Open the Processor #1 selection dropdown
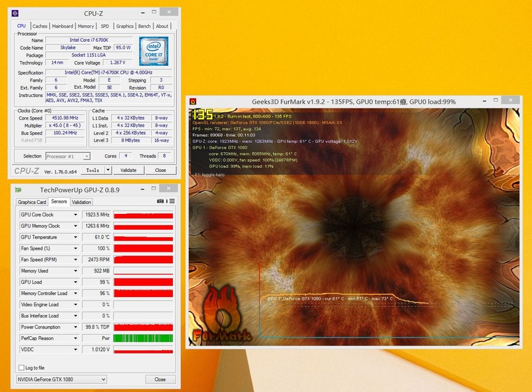Screen dimensions: 532x392 (68, 156)
